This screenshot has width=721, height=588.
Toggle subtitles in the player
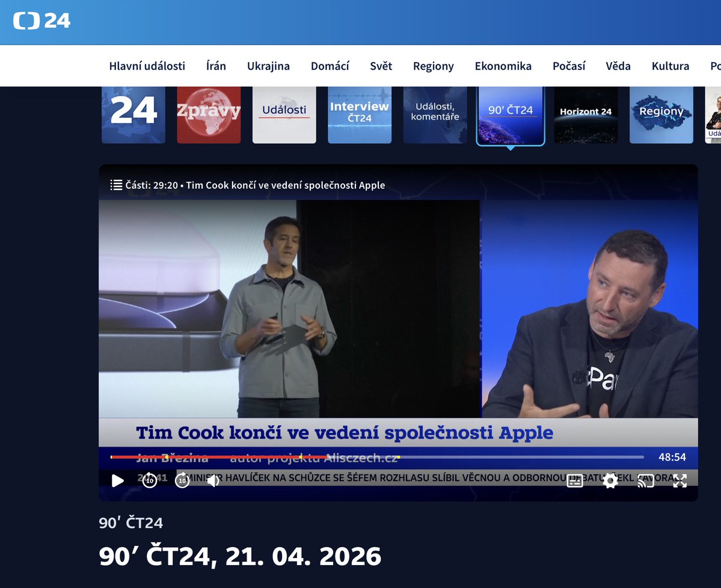coord(575,481)
